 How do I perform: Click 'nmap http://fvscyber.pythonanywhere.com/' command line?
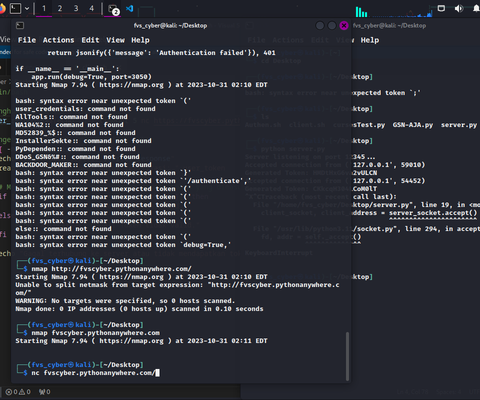[x=111, y=269]
